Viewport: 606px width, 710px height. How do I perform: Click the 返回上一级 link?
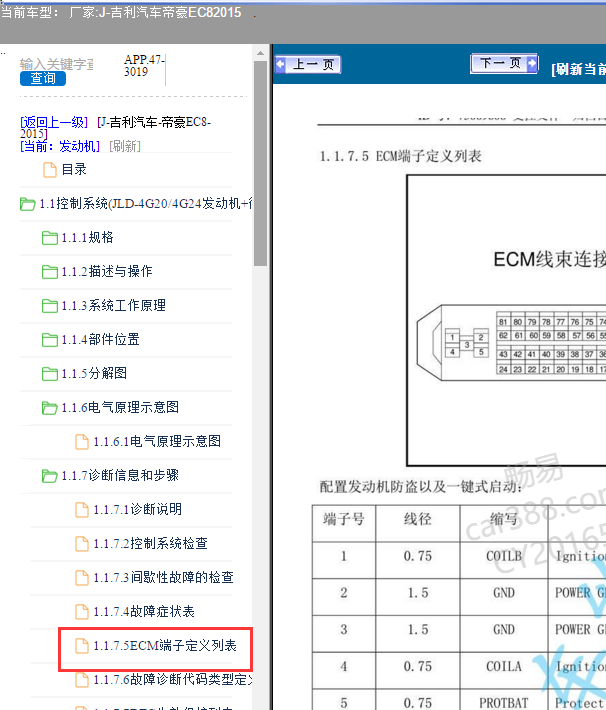(54, 122)
